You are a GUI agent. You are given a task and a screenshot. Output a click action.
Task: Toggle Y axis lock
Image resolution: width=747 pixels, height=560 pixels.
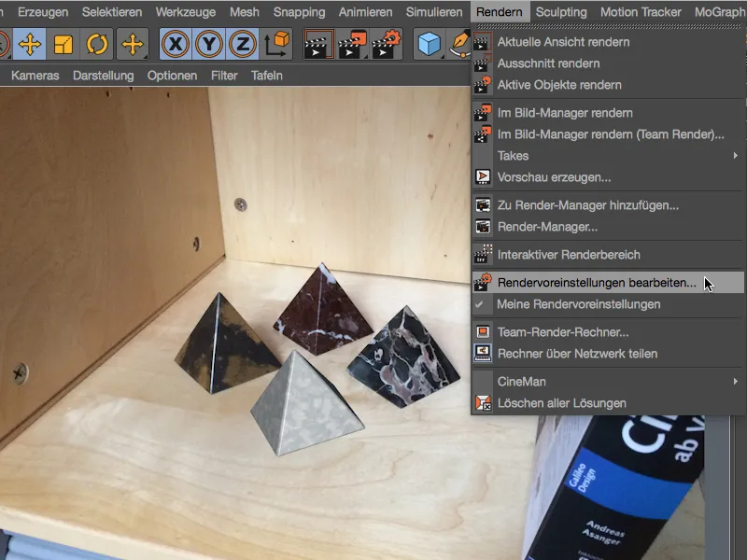coord(209,44)
